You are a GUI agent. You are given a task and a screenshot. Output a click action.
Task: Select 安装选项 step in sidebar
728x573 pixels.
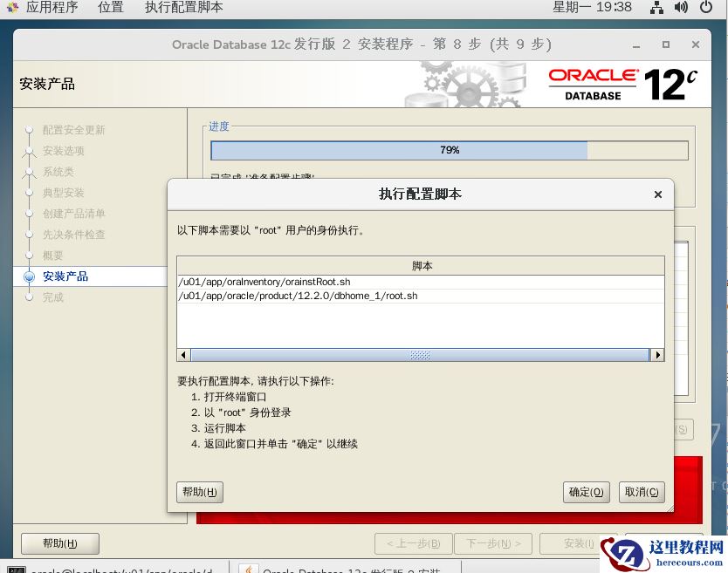pos(64,151)
